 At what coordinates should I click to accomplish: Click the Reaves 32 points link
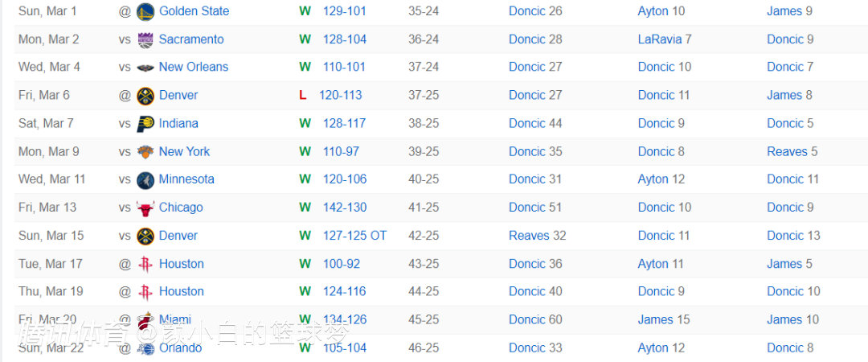click(537, 236)
